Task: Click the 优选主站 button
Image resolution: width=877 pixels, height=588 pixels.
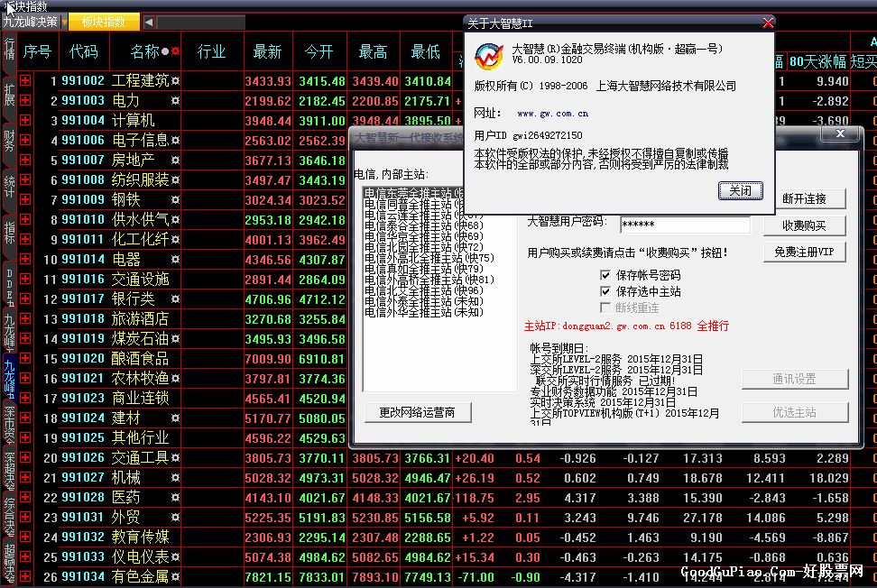Action: (x=794, y=412)
